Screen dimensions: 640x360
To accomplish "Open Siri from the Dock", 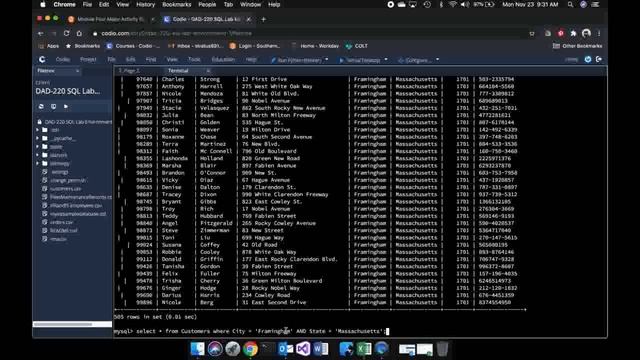I will click(x=215, y=349).
